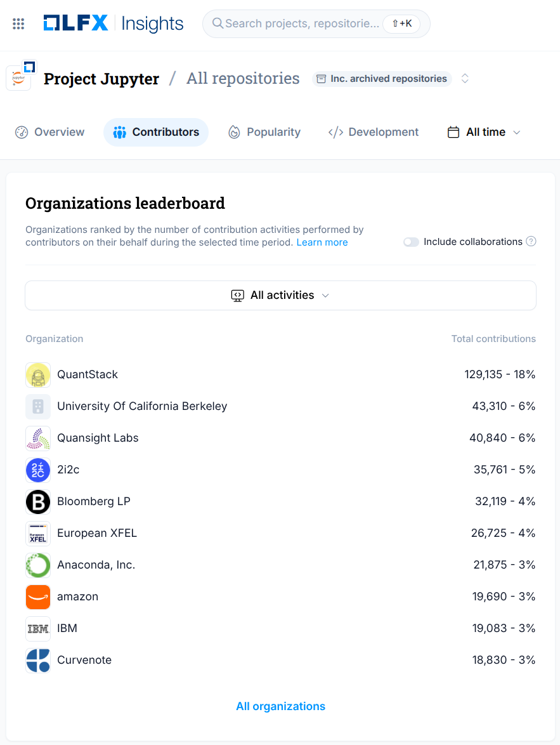Viewport: 560px width, 745px height.
Task: Click the 2i2c logo
Action: point(38,470)
